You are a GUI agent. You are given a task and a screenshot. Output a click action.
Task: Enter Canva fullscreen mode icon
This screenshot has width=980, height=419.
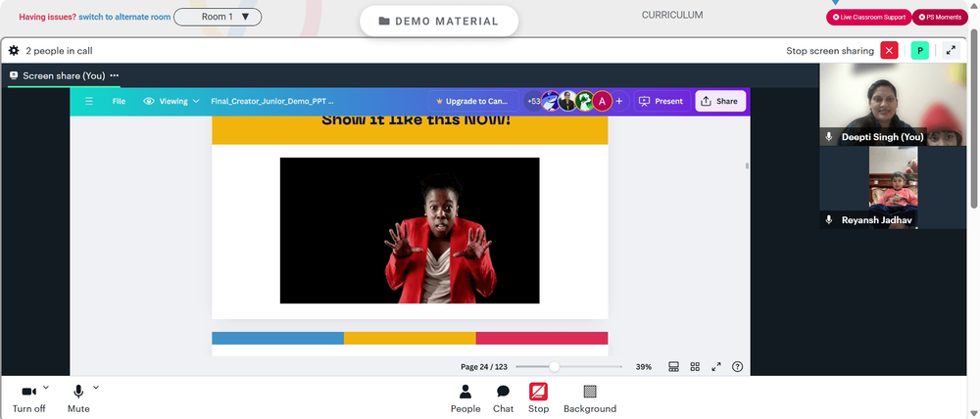716,367
